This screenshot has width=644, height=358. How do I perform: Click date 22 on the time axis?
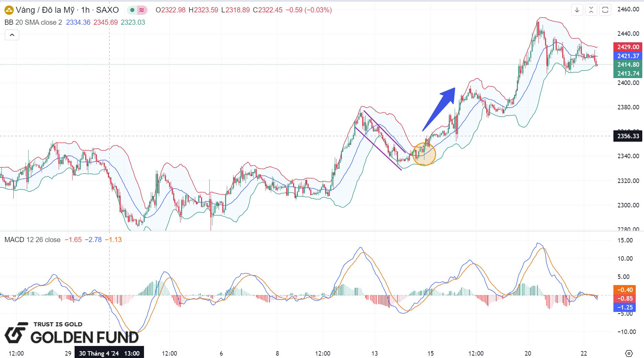(584, 353)
